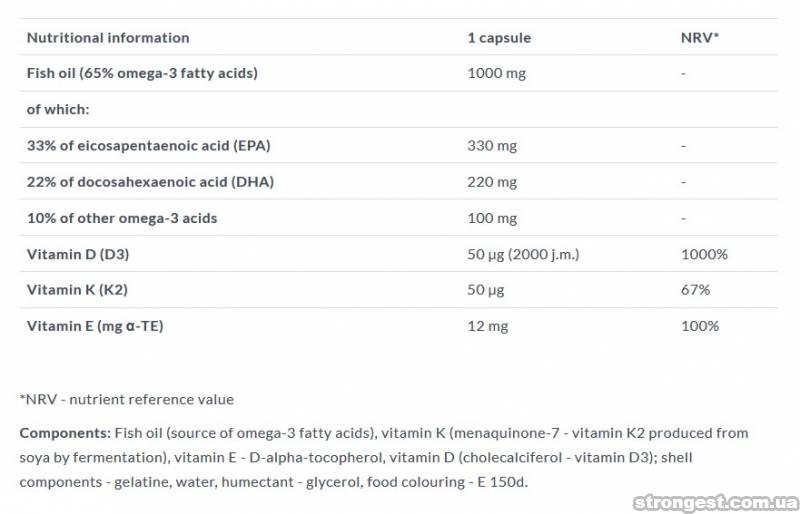Select the docosahexaenoic acid (DHA) row
This screenshot has height=514, width=800.
[x=150, y=182]
